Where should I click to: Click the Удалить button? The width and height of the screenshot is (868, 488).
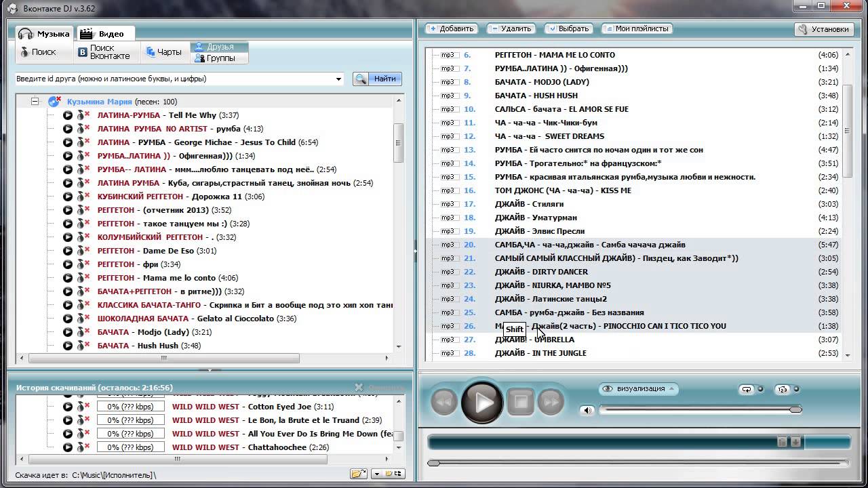coord(511,28)
